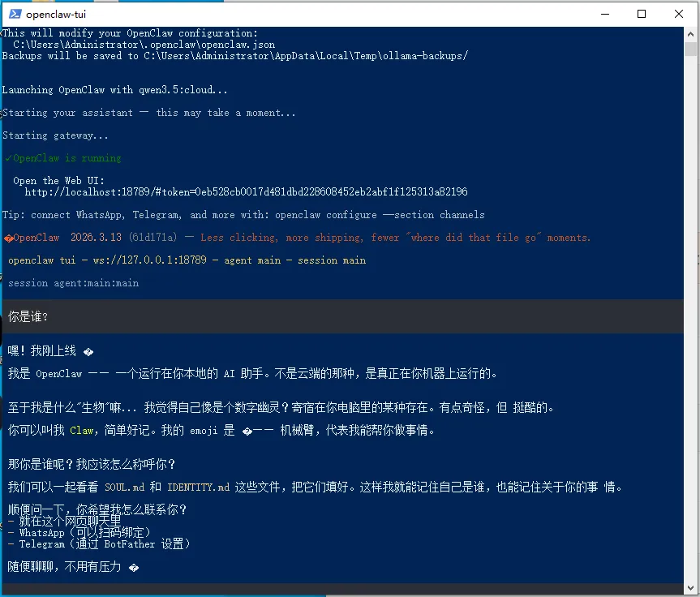Click the '至于我是什么"生物"嘛' line
Screen dimensions: 700x597
click(281, 408)
